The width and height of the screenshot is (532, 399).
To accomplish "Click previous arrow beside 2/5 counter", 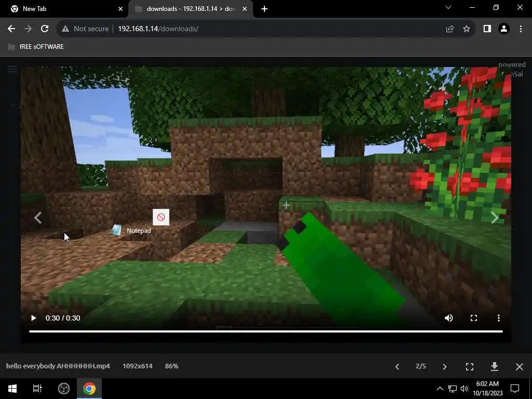I will click(397, 367).
